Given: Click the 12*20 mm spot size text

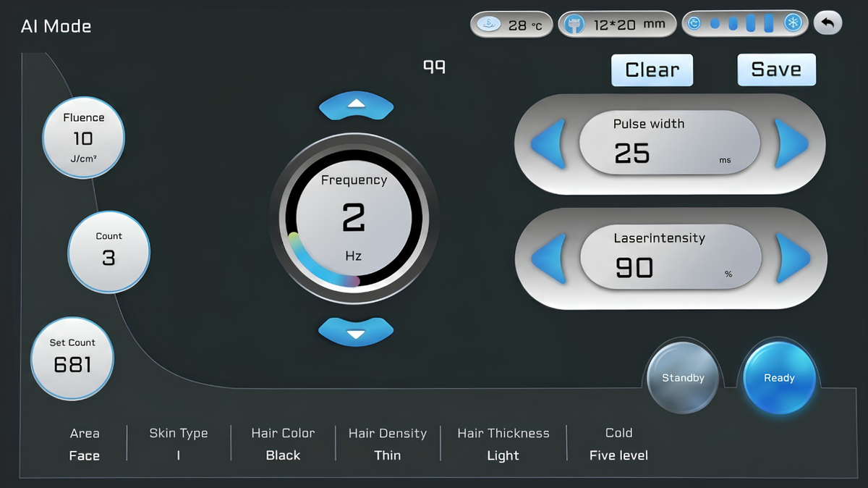Looking at the screenshot, I should pos(629,25).
